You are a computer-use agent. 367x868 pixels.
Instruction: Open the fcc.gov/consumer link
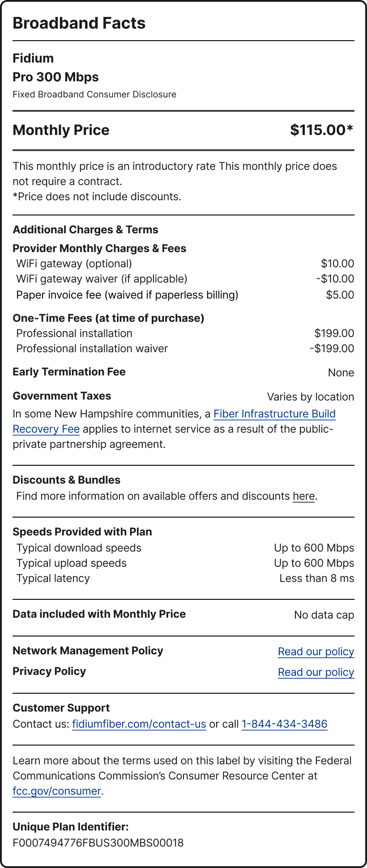coord(57,791)
